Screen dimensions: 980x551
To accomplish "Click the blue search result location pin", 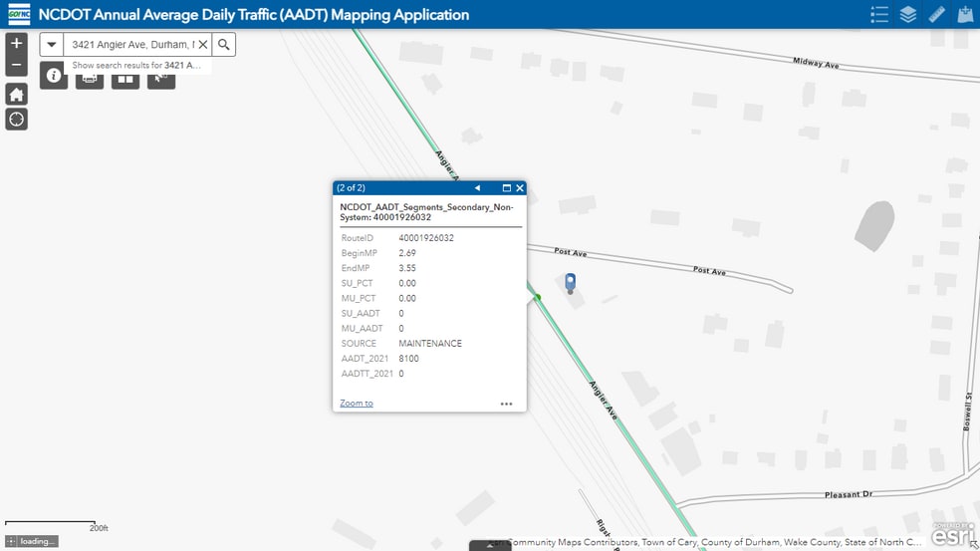I will (x=570, y=283).
